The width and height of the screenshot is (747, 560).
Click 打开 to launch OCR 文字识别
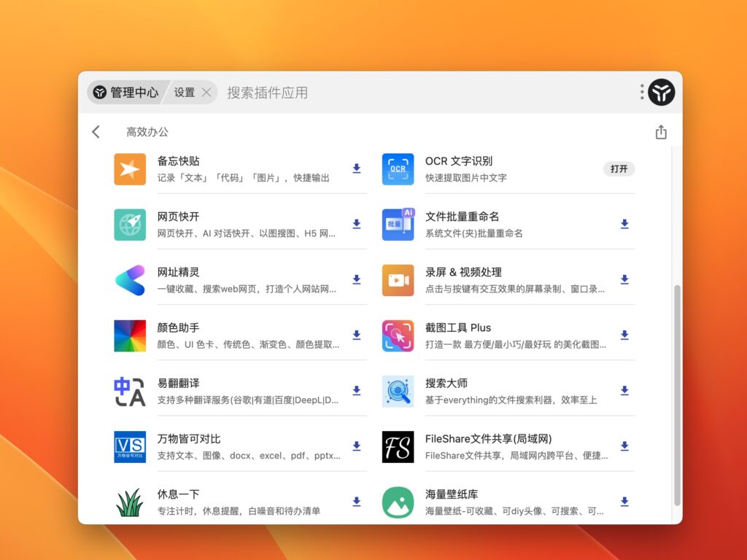619,168
